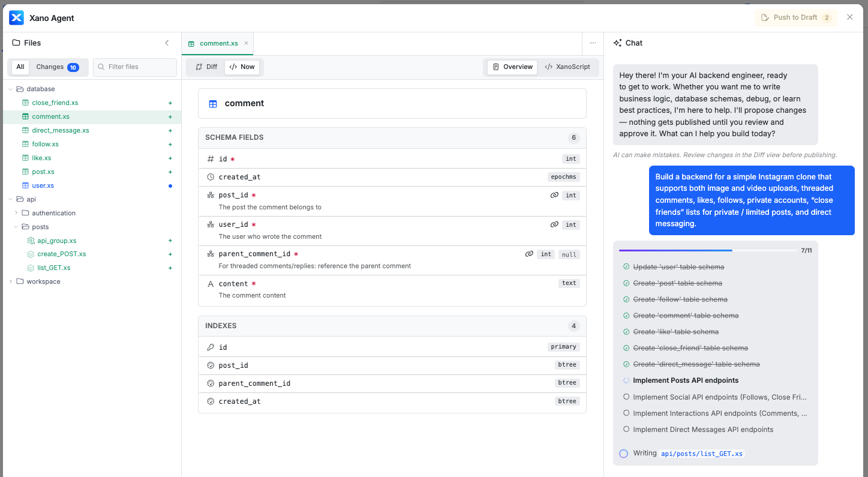Open close_friend.xs file
868x477 pixels.
[55, 103]
